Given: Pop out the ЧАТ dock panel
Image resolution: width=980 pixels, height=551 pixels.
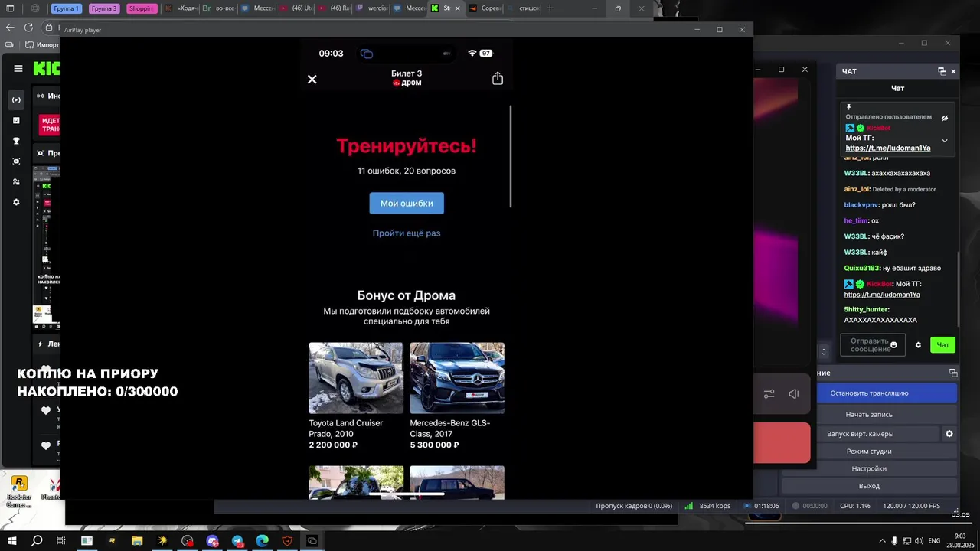Looking at the screenshot, I should [x=942, y=71].
